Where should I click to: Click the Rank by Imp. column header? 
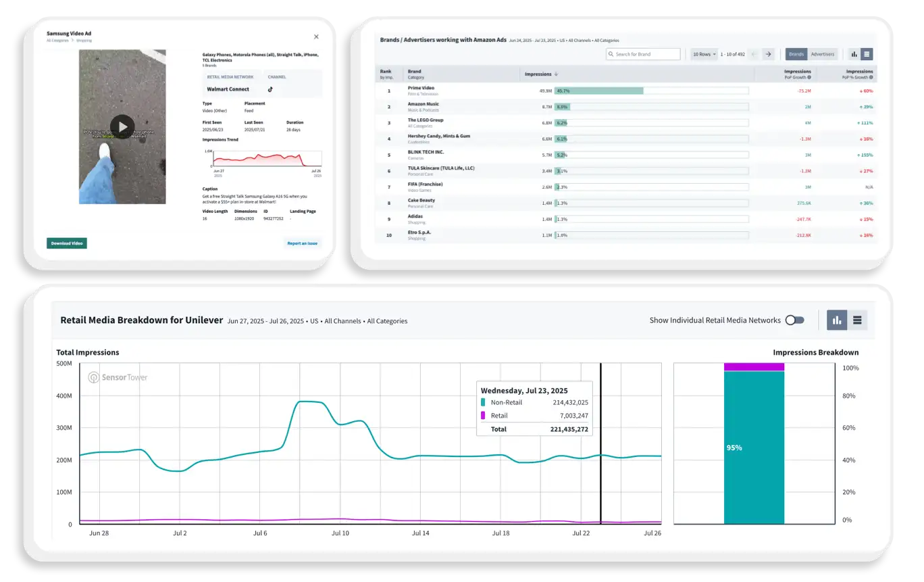pos(388,74)
